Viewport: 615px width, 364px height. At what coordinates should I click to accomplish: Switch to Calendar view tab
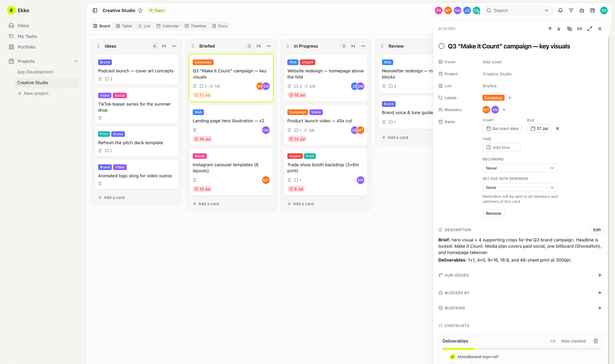click(168, 26)
